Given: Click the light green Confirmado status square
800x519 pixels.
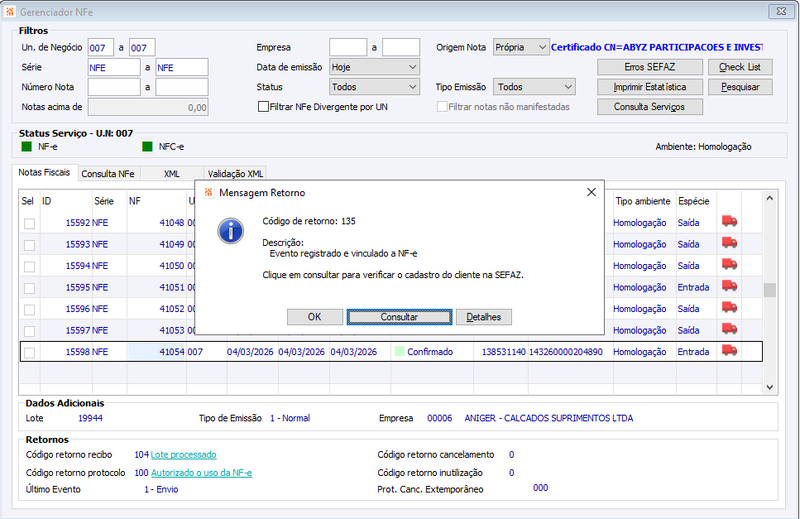Looking at the screenshot, I should click(399, 351).
